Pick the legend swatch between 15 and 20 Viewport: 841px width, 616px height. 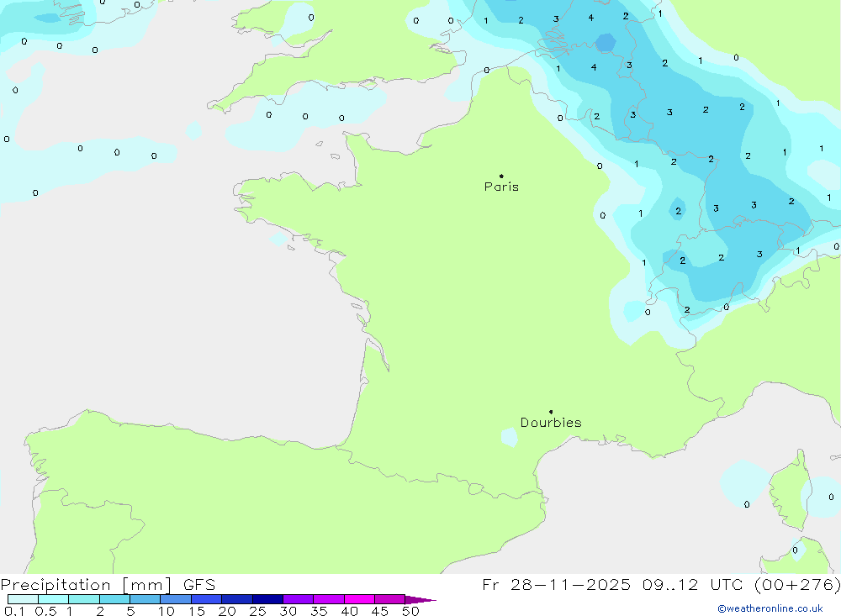[x=207, y=599]
